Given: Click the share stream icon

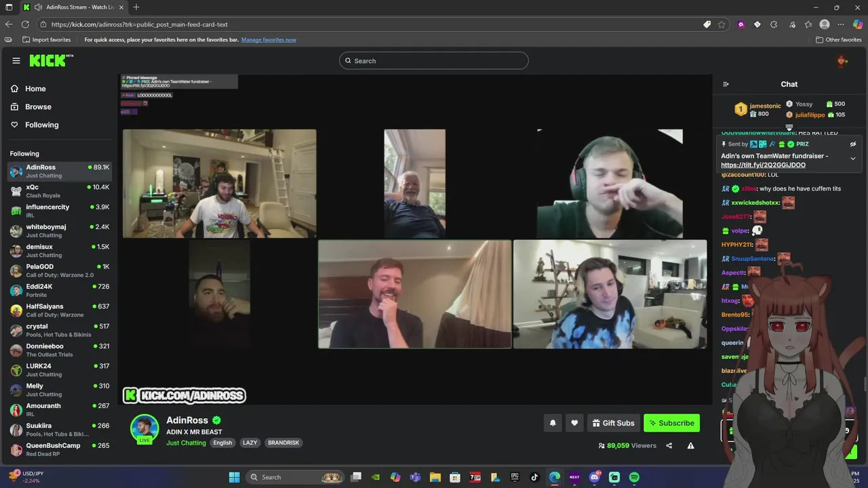Looking at the screenshot, I should tap(669, 445).
